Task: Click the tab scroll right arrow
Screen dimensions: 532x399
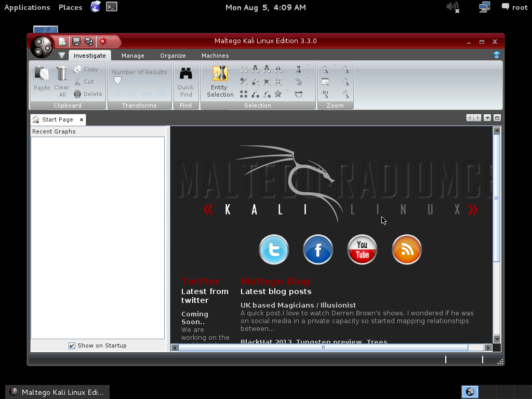Action: coord(478,118)
